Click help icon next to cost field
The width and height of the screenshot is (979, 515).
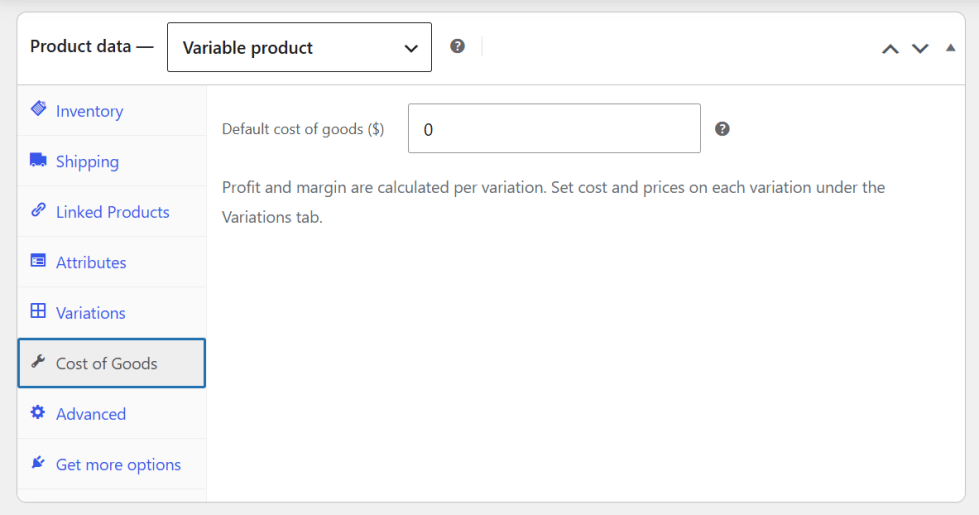[x=722, y=129]
